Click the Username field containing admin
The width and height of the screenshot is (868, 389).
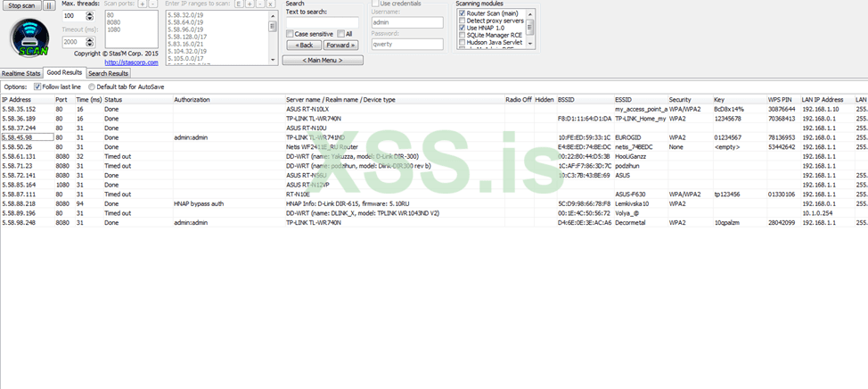(407, 22)
